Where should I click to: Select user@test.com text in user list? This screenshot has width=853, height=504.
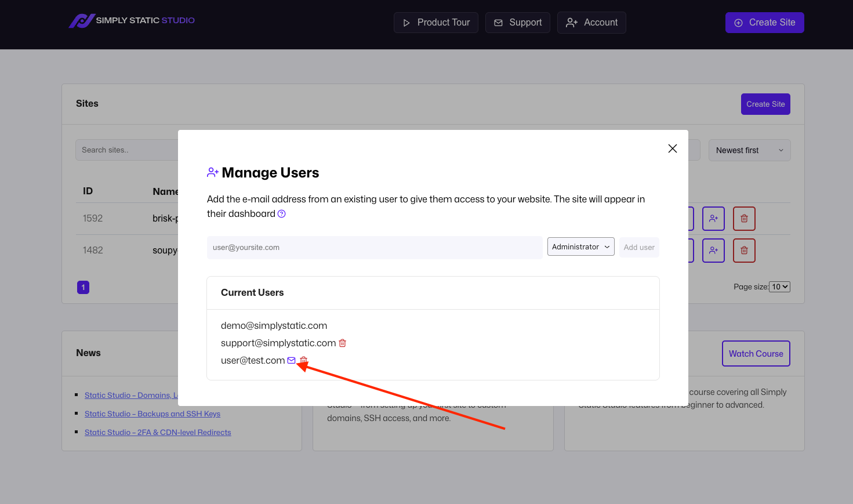coord(253,361)
